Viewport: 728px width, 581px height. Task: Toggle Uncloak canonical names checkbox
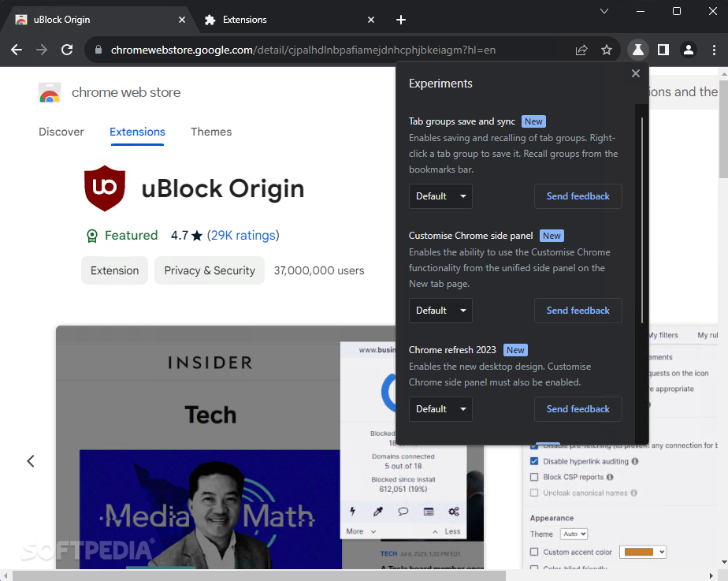tap(534, 493)
